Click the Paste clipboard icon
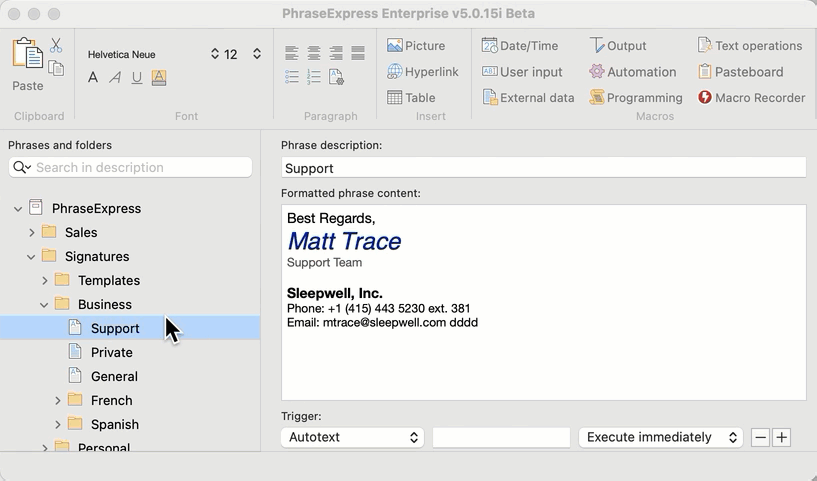The height and width of the screenshot is (481, 817). [28, 53]
